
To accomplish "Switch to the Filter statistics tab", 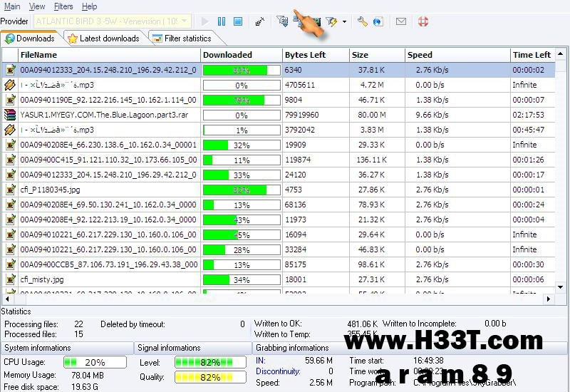I will [x=182, y=38].
